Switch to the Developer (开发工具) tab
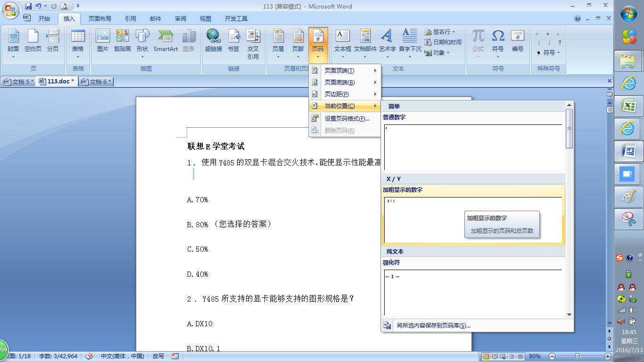The width and height of the screenshot is (644, 362). tap(236, 19)
